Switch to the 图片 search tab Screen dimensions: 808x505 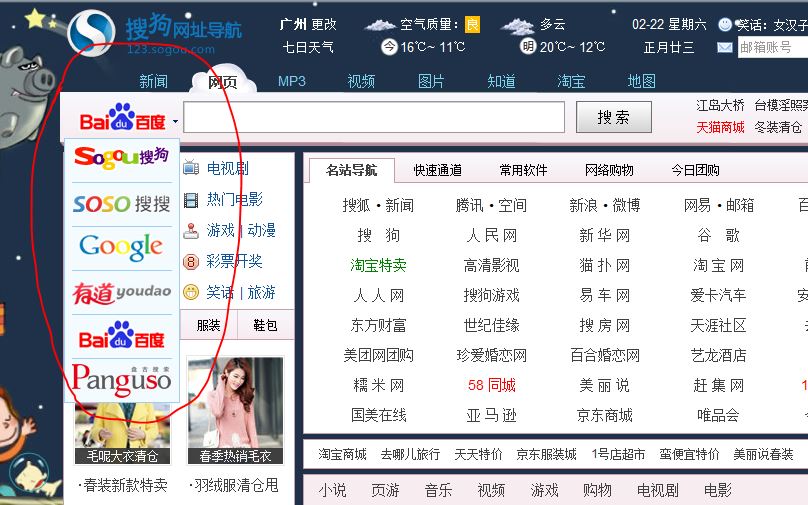coord(431,81)
